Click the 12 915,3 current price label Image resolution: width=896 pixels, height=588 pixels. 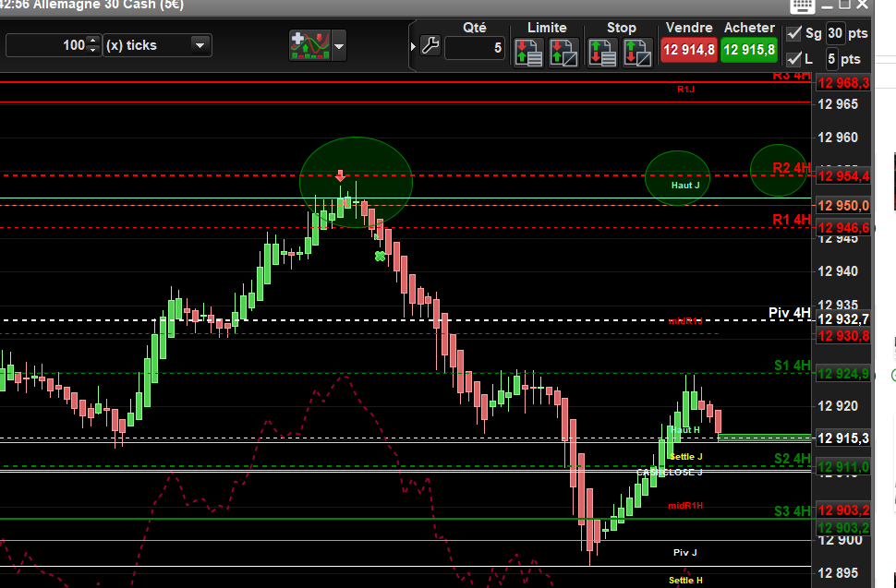[x=843, y=438]
